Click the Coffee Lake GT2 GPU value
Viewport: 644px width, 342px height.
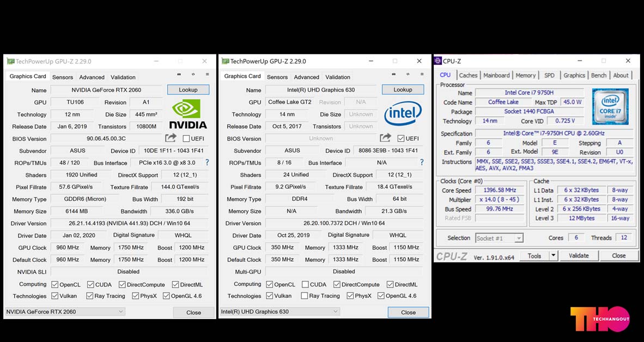289,102
